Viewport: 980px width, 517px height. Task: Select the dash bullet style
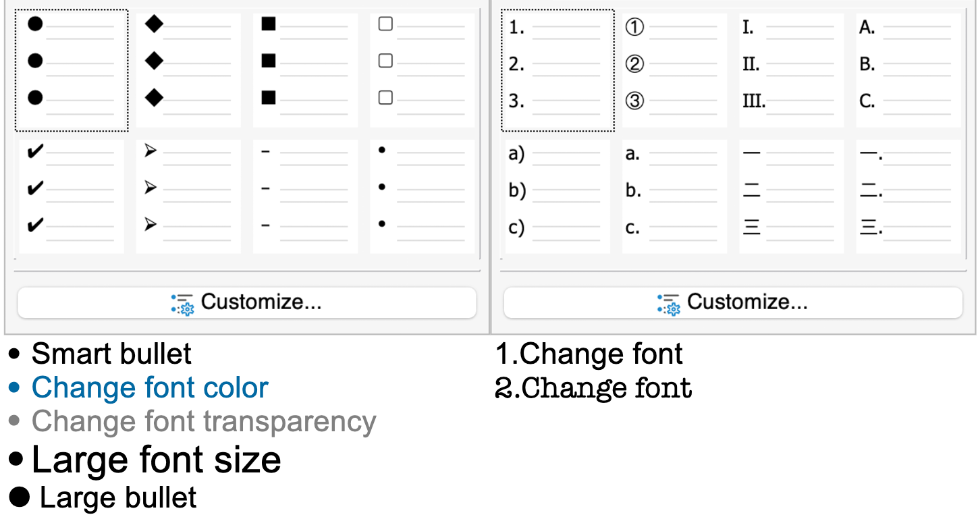[x=305, y=196]
